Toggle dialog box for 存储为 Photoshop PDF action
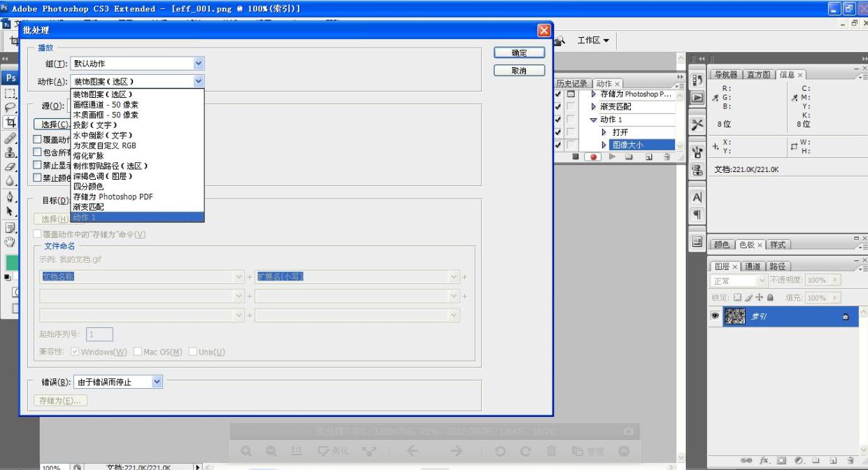The width and height of the screenshot is (868, 470). 570,94
